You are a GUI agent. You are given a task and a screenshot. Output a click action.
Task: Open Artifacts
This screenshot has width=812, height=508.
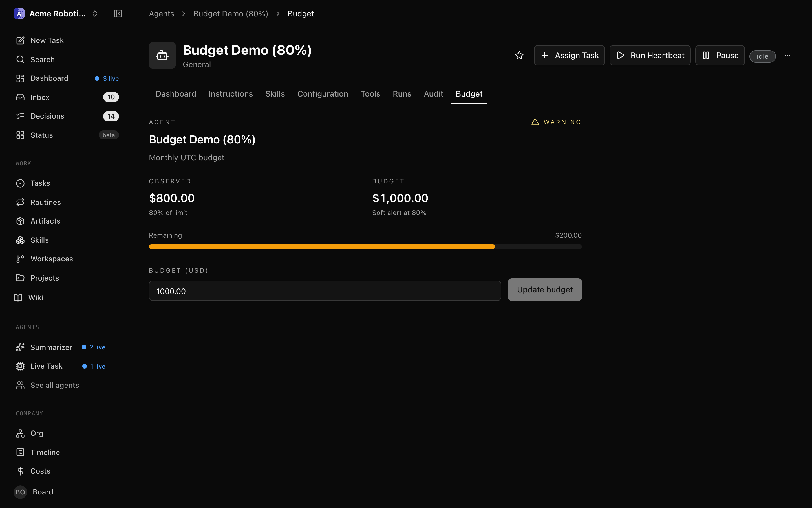pyautogui.click(x=67, y=221)
